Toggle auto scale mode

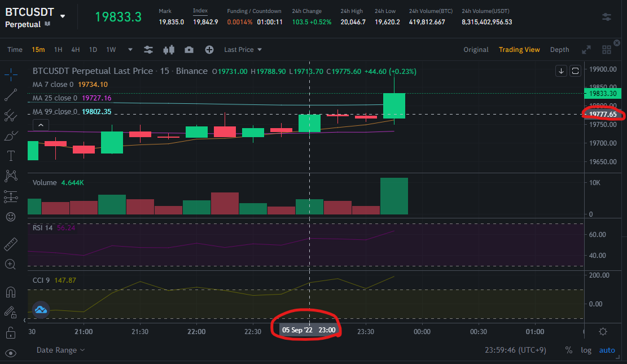click(x=607, y=350)
